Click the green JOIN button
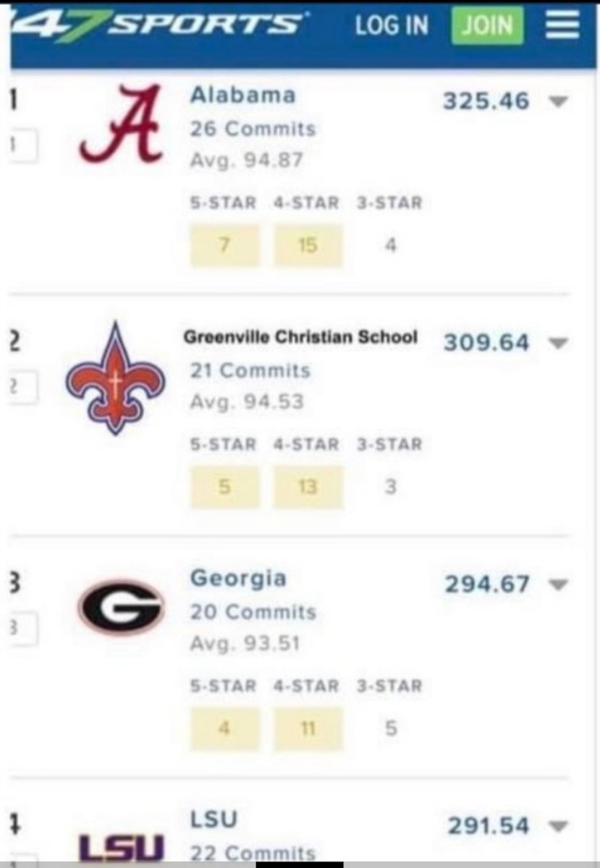600x868 pixels. pyautogui.click(x=487, y=26)
